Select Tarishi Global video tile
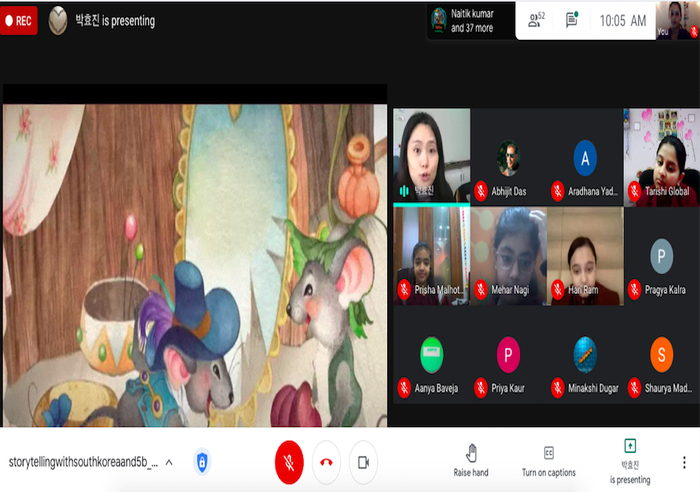This screenshot has height=492, width=700. pos(662,157)
